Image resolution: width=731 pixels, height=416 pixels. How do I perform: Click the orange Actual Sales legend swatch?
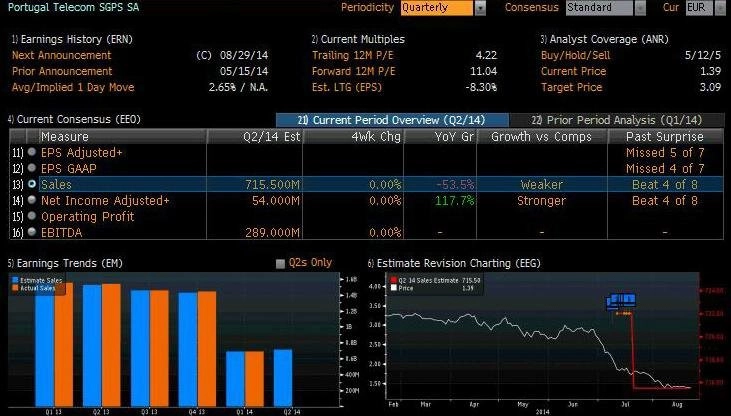[15, 288]
